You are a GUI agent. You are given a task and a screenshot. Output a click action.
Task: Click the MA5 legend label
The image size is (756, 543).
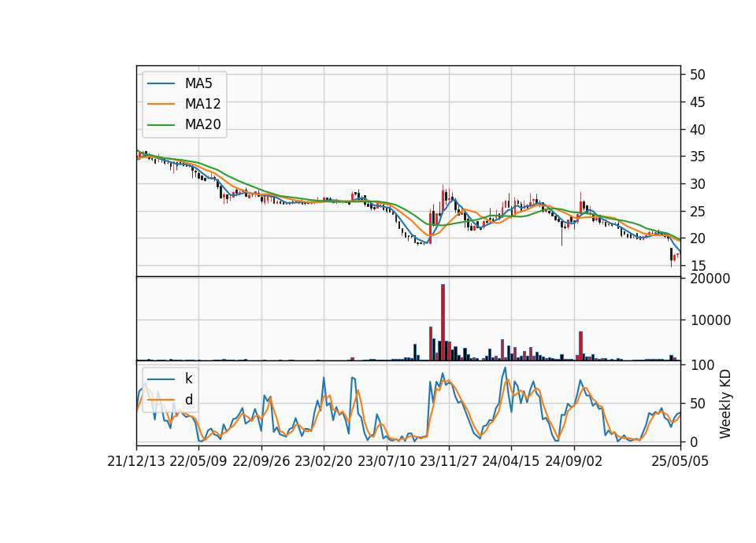(x=198, y=83)
